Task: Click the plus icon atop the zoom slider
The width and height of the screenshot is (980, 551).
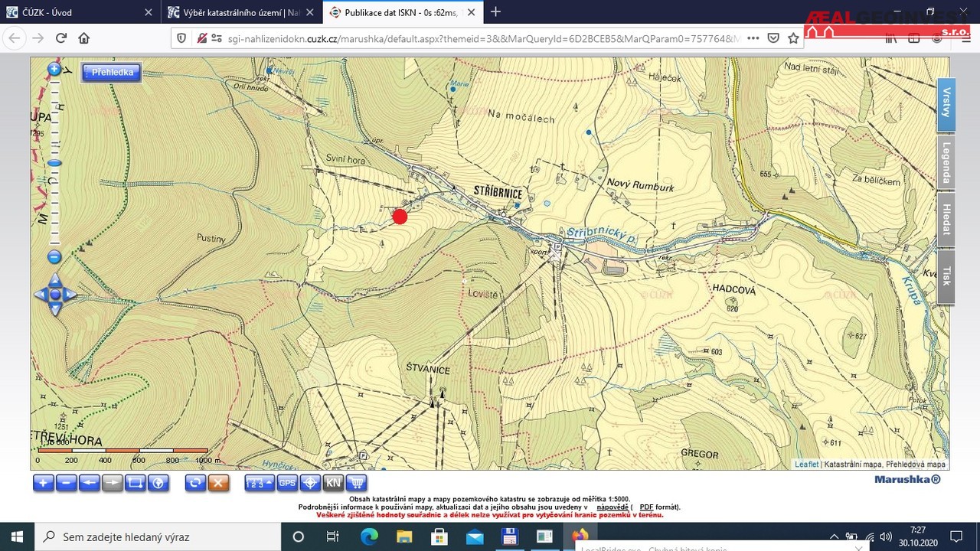Action: [x=54, y=70]
